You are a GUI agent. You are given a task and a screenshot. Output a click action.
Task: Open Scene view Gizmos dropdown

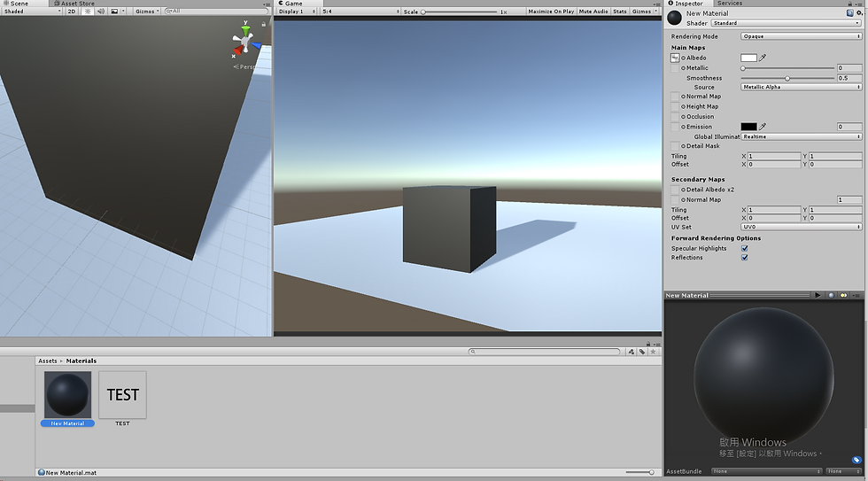coord(147,11)
